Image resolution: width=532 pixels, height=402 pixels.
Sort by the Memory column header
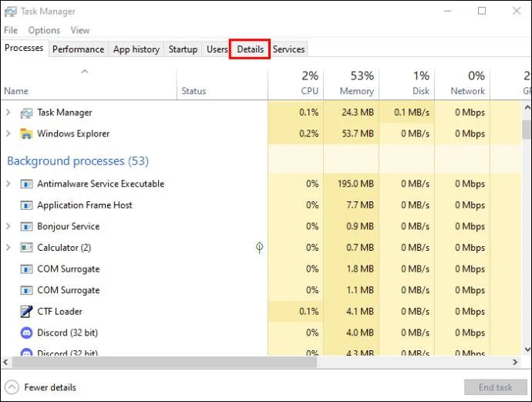tap(351, 83)
